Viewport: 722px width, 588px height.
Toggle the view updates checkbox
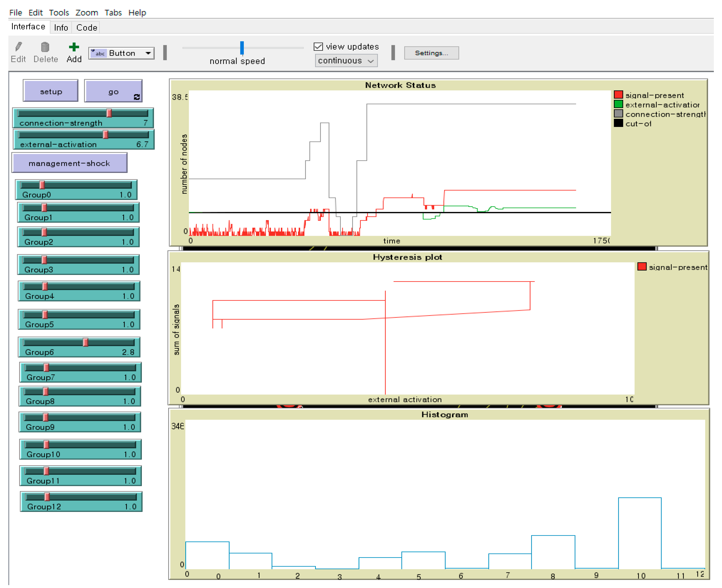pyautogui.click(x=318, y=46)
